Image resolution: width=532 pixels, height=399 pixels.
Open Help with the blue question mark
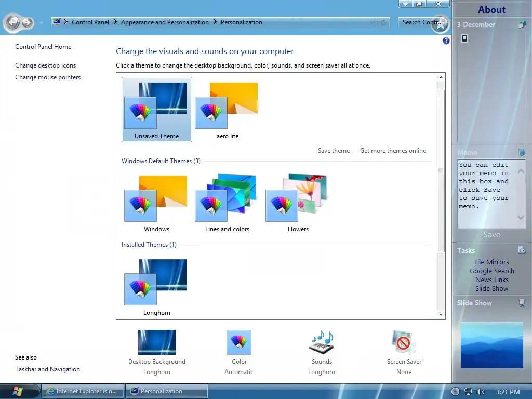(446, 41)
